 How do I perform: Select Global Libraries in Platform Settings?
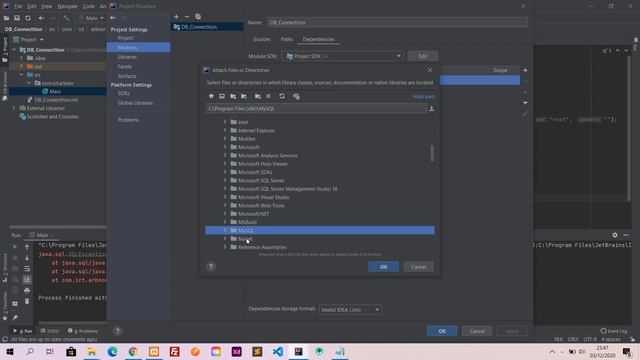click(135, 103)
